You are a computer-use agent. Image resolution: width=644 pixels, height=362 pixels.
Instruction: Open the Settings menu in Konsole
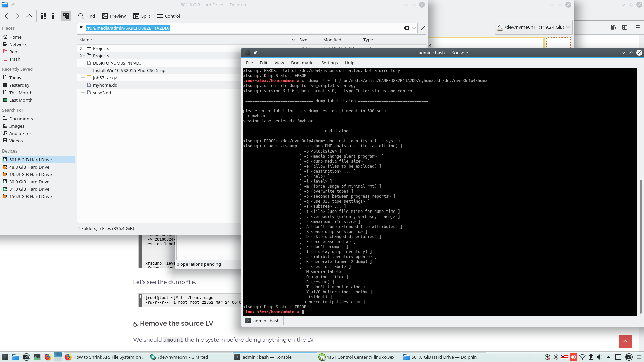point(329,63)
